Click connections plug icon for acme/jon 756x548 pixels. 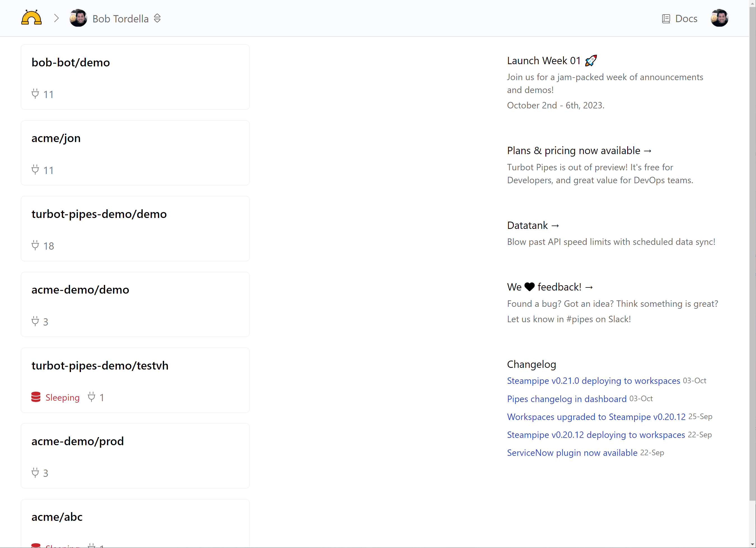(x=35, y=170)
